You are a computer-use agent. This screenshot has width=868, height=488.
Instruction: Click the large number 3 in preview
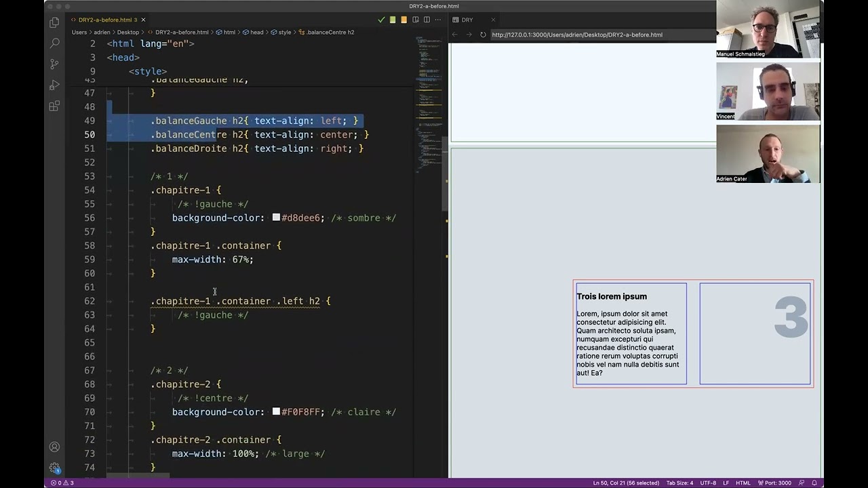point(791,317)
